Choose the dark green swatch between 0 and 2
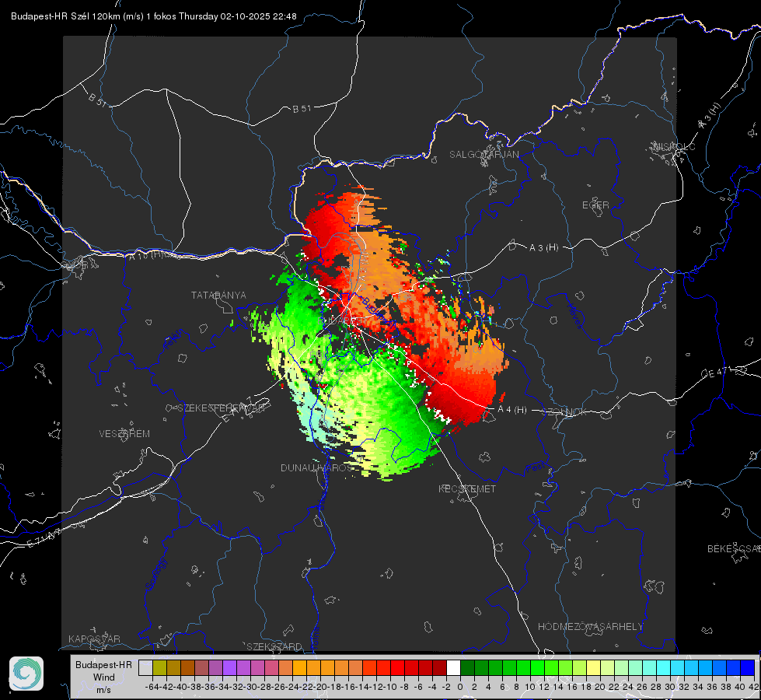The height and width of the screenshot is (700, 761). (467, 667)
